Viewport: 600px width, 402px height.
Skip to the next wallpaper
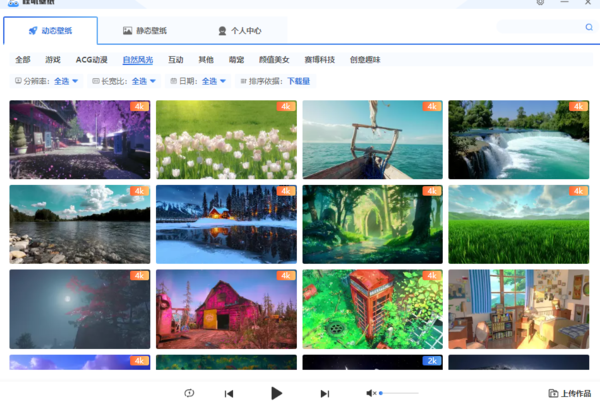[324, 394]
